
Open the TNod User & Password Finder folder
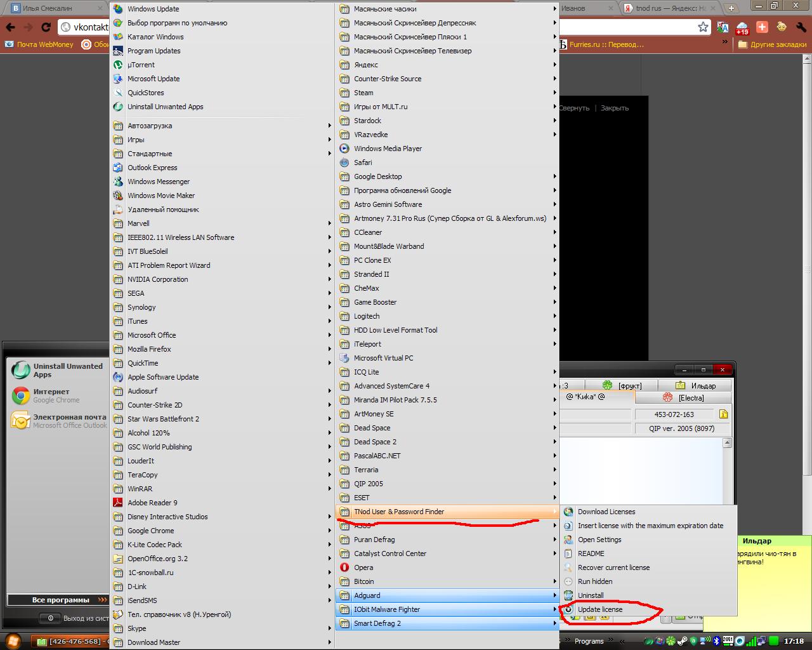pyautogui.click(x=447, y=512)
